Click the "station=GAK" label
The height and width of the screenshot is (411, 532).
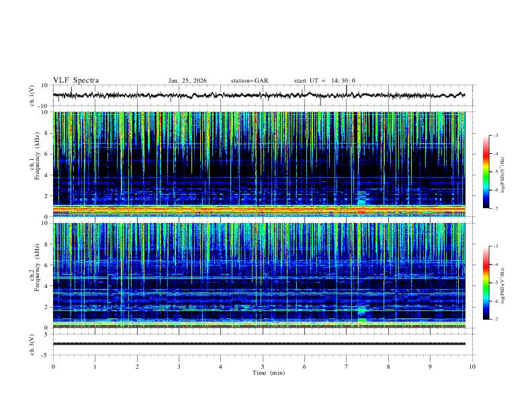click(x=249, y=81)
